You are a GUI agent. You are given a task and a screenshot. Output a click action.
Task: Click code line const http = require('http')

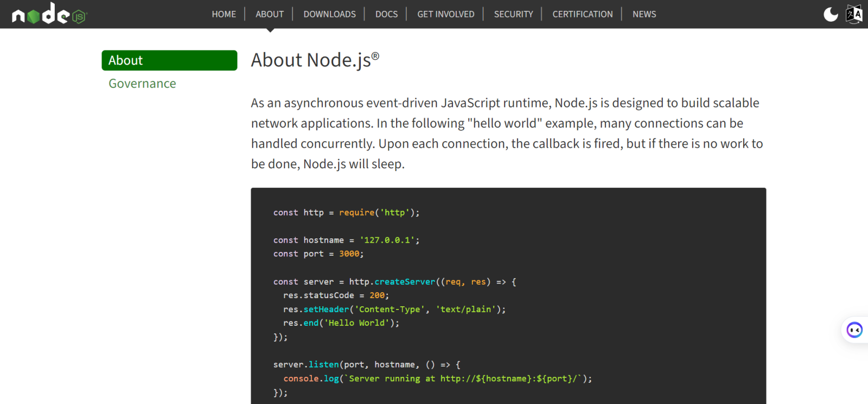tap(346, 212)
